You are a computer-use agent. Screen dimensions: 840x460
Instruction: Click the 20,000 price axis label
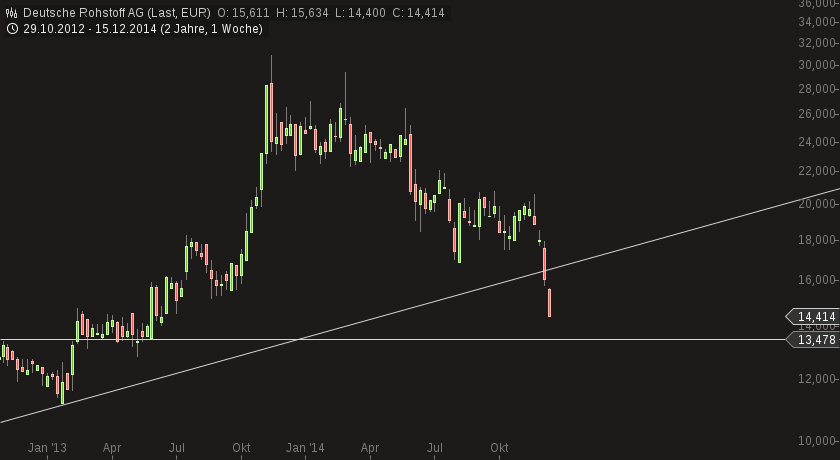817,203
